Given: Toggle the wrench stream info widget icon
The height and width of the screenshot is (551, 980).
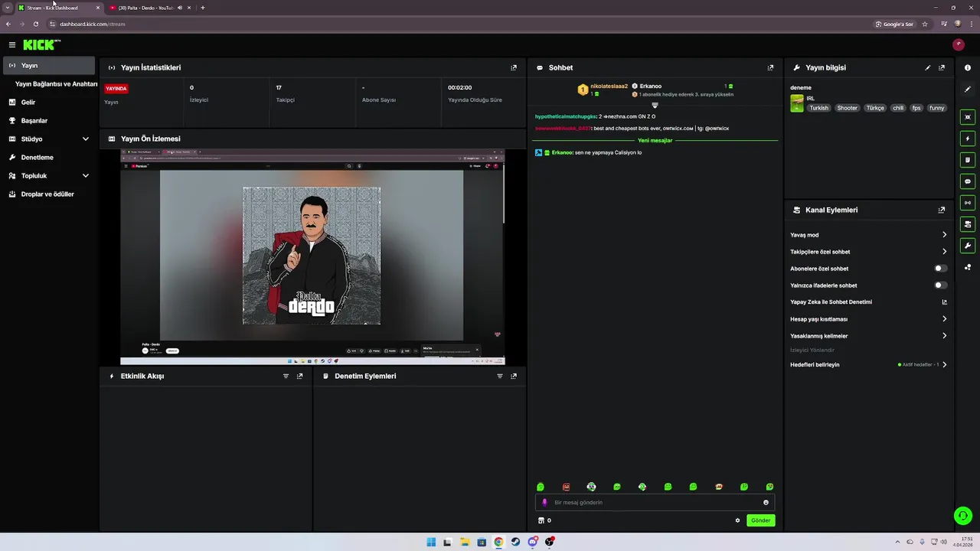Looking at the screenshot, I should (968, 246).
